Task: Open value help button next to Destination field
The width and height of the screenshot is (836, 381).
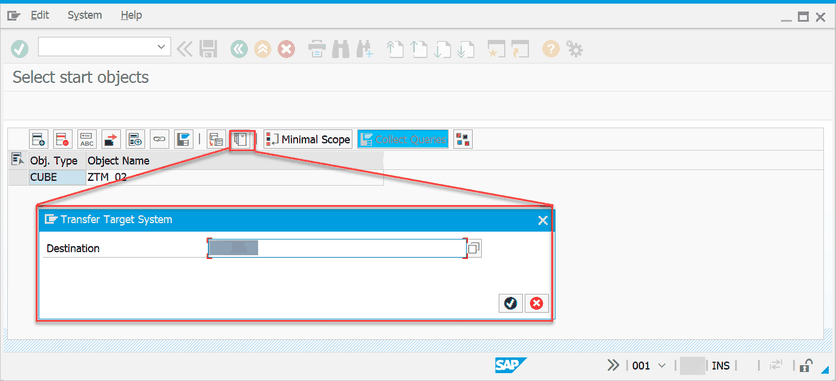Action: (474, 248)
